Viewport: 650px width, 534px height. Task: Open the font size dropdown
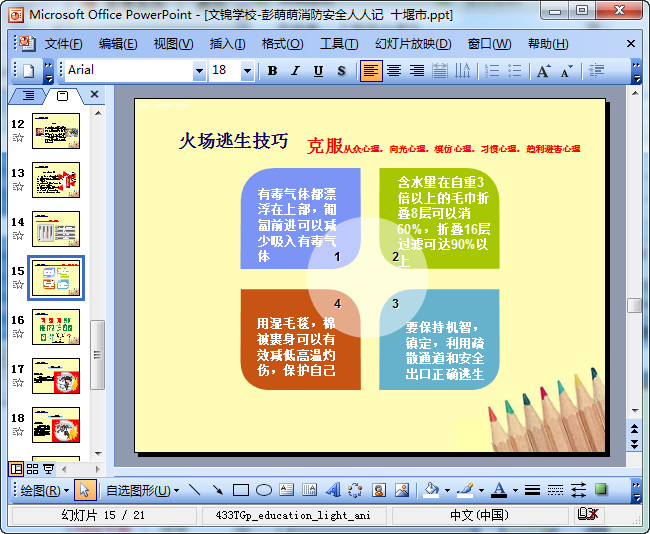(x=247, y=71)
